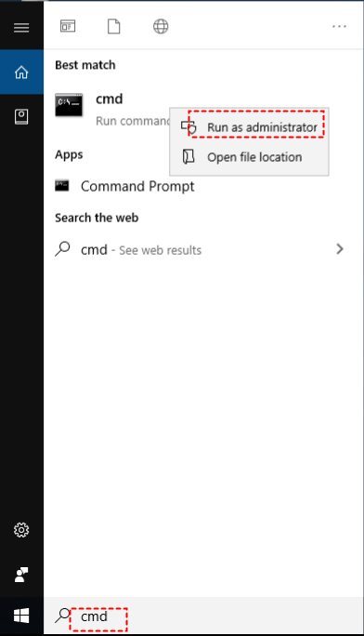This screenshot has height=636, width=364.
Task: Click the Windows Start button
Action: [21, 616]
